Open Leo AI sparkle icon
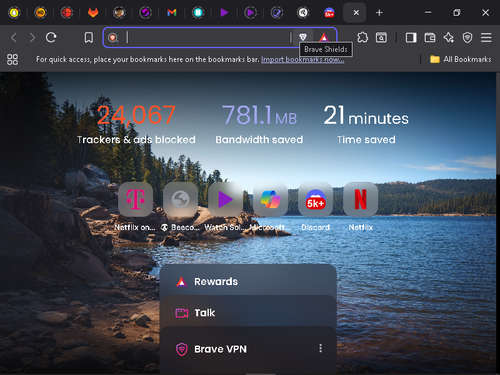 pos(448,37)
